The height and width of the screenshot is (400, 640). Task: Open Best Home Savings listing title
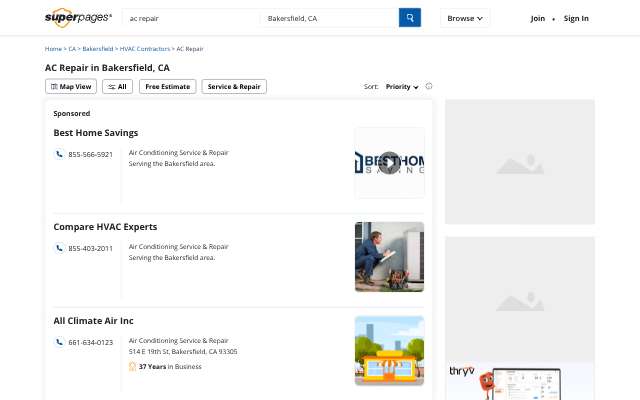coord(96,133)
